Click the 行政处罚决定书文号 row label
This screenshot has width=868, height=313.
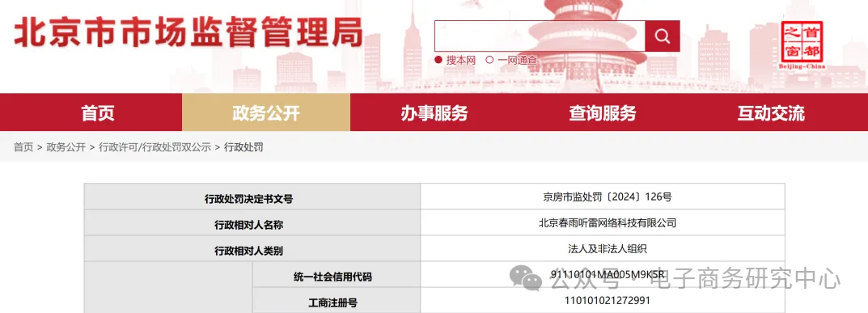(x=248, y=199)
